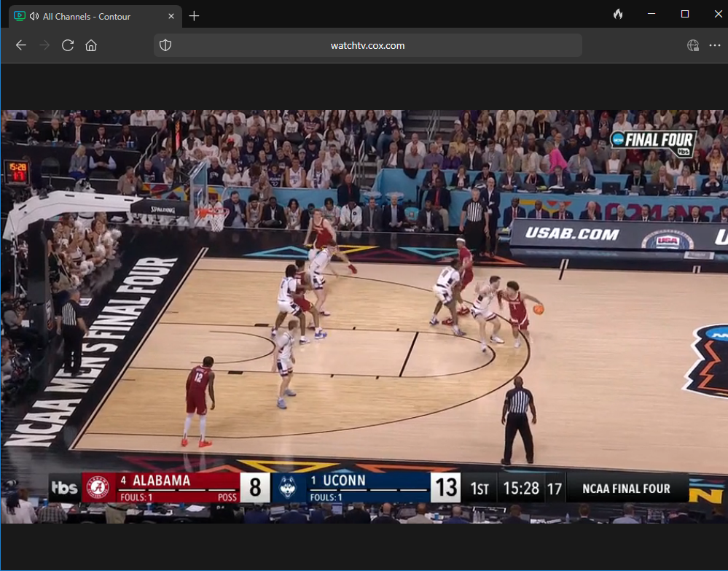Click the shot clock value 17 on scoreboard
The image size is (728, 571).
[x=555, y=489]
